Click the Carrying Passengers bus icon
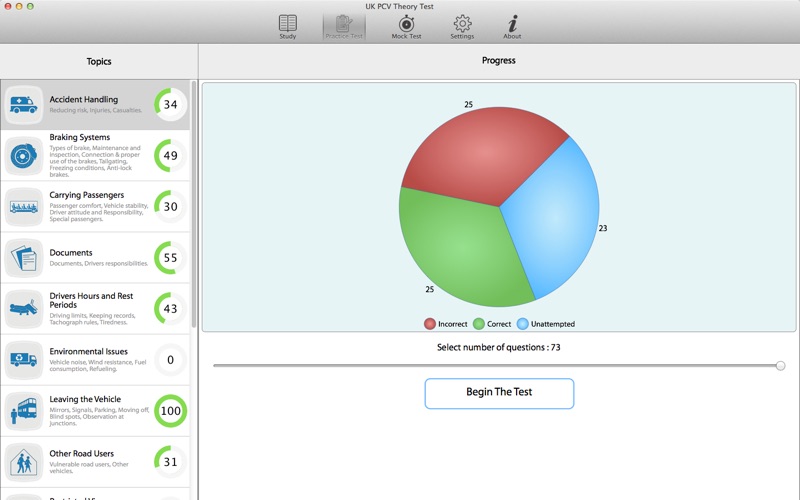 23,207
